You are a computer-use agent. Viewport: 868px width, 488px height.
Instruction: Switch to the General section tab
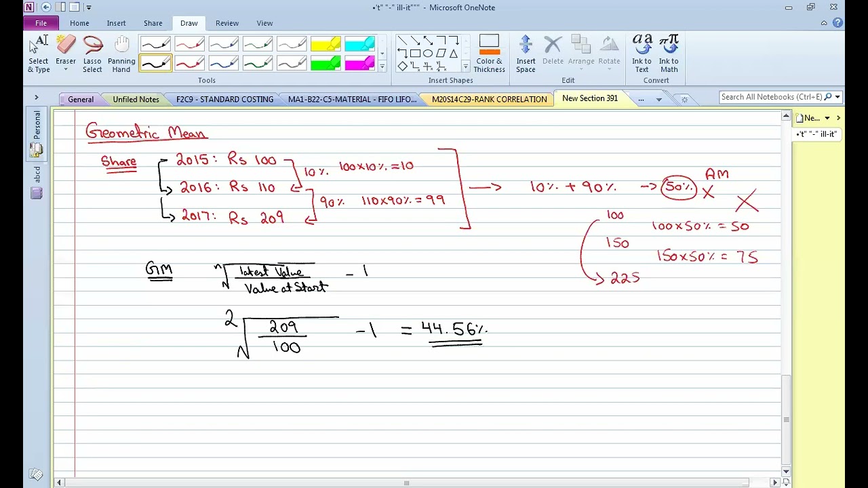pos(81,99)
